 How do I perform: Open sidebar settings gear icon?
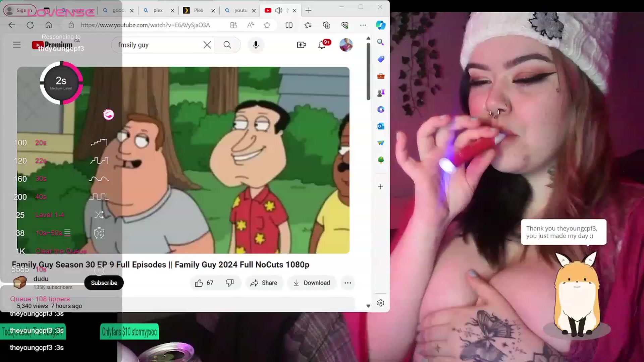[380, 303]
